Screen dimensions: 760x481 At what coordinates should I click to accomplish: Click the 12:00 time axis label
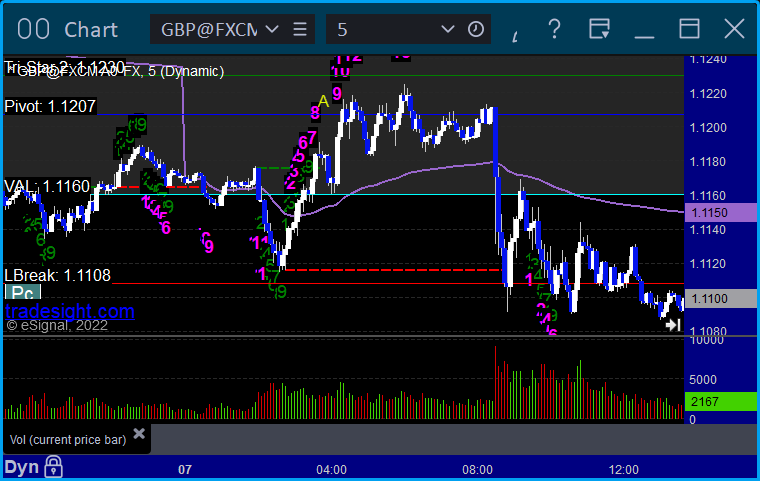click(624, 469)
